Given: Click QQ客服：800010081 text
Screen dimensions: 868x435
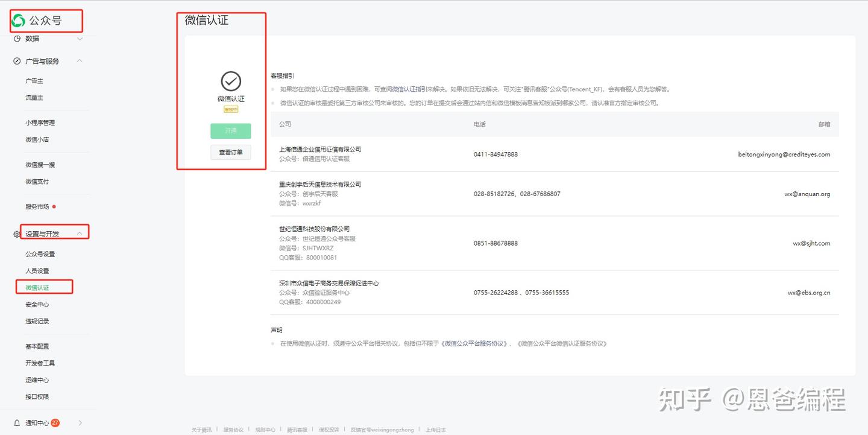Looking at the screenshot, I should (308, 258).
